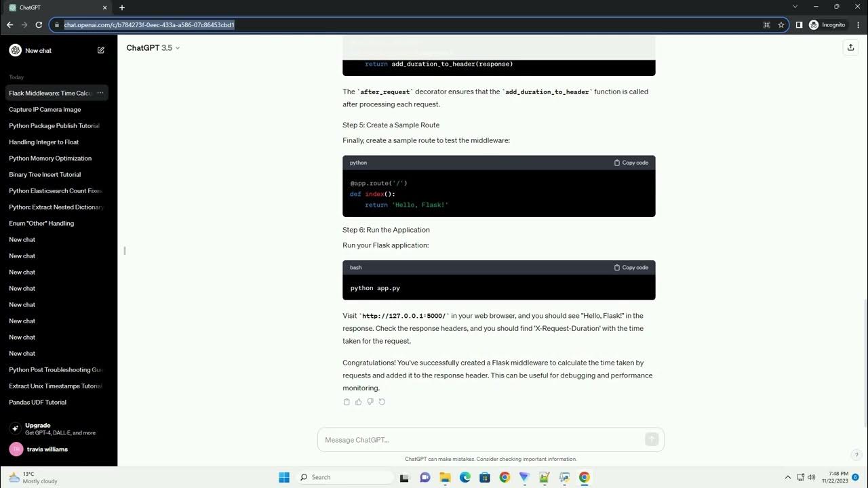Open Python Memory Optimization chat
The width and height of the screenshot is (868, 488).
(x=57, y=158)
